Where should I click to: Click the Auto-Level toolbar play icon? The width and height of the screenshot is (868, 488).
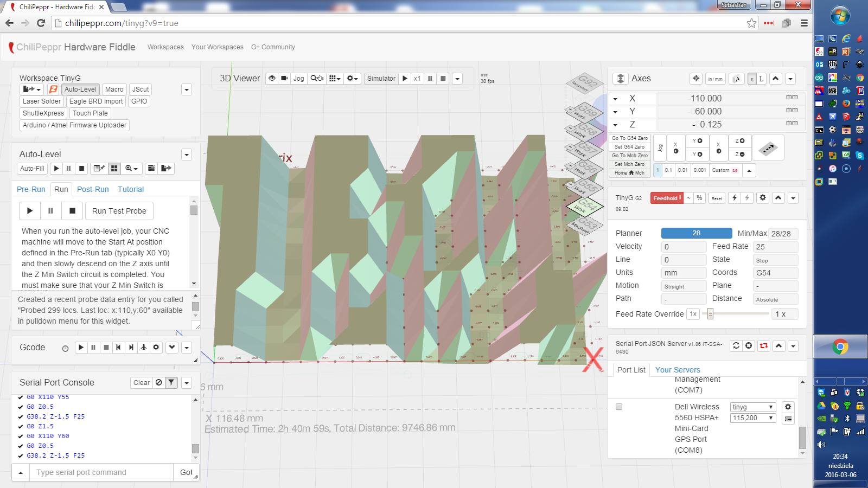click(x=56, y=169)
